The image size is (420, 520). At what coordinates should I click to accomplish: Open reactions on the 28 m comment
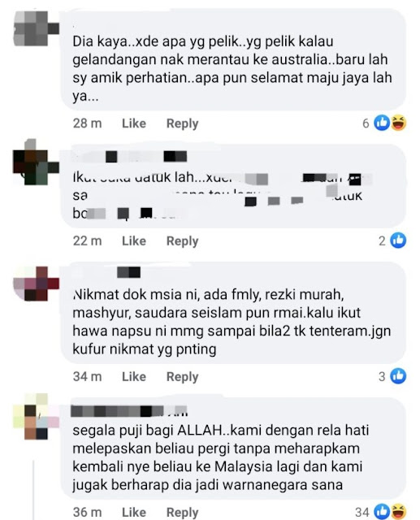coord(384,123)
